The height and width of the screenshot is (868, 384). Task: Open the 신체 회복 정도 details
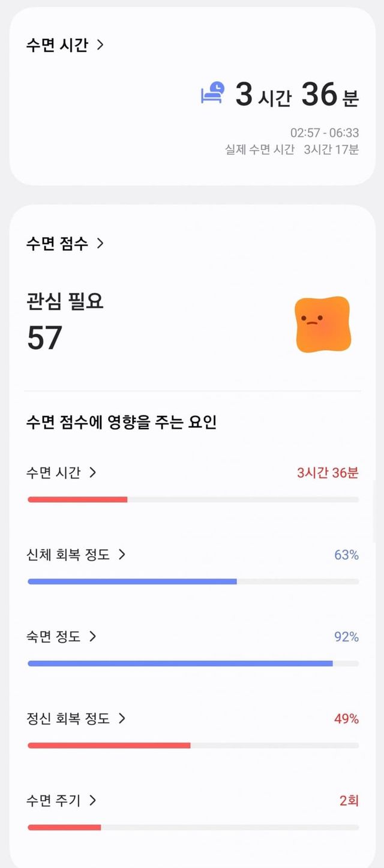pyautogui.click(x=68, y=555)
